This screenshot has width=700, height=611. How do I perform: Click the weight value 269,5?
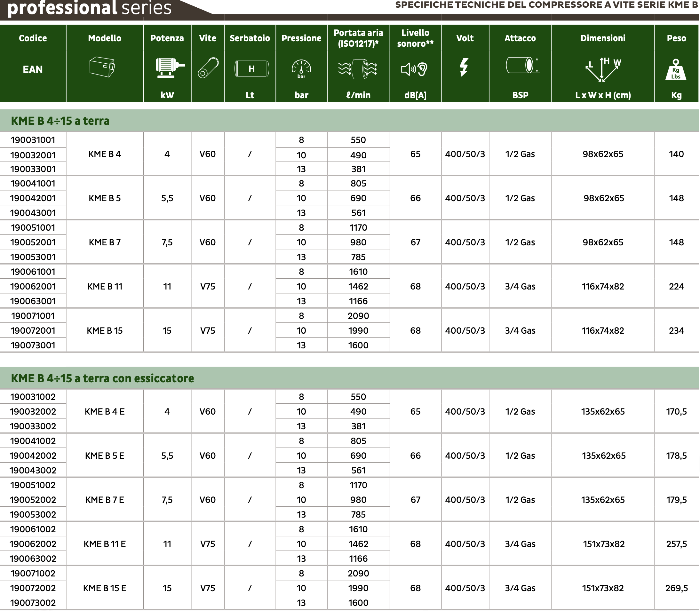point(676,588)
